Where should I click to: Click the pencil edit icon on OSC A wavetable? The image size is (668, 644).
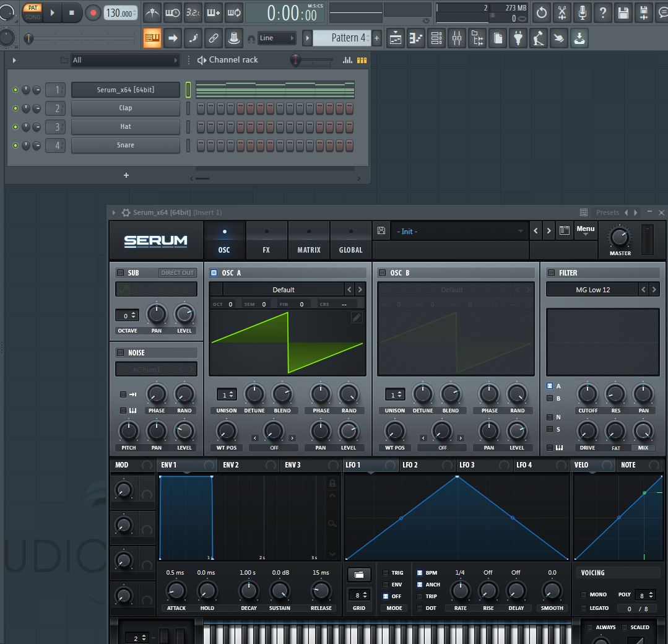[357, 318]
